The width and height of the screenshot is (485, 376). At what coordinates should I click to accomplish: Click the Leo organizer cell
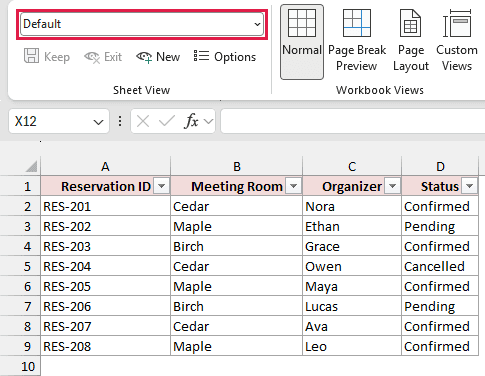(x=352, y=346)
